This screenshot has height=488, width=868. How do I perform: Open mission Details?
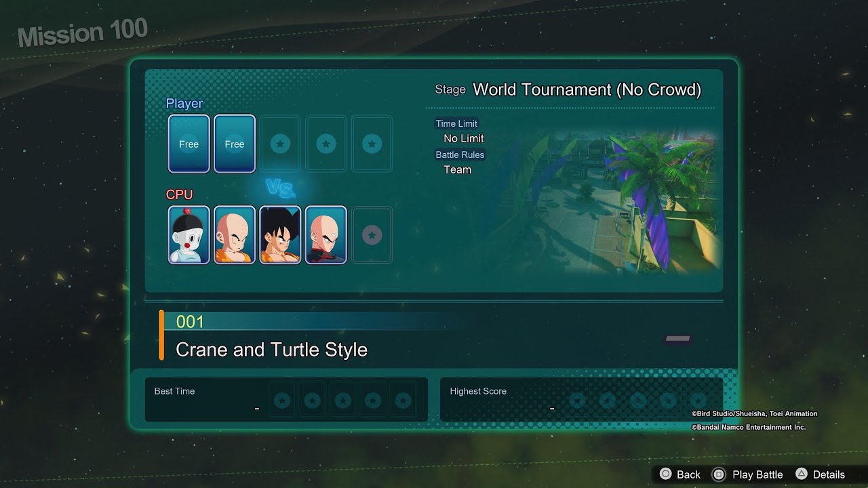[829, 474]
